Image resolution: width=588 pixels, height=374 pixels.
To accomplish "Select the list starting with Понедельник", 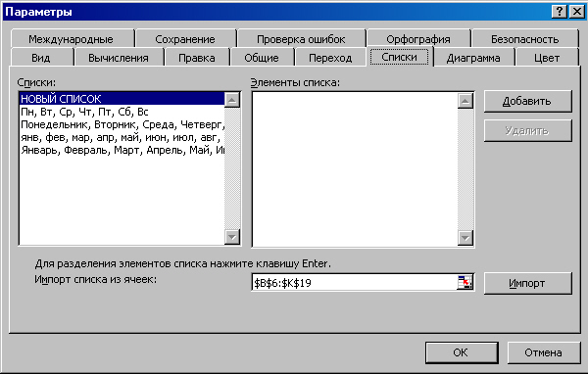I will (122, 124).
